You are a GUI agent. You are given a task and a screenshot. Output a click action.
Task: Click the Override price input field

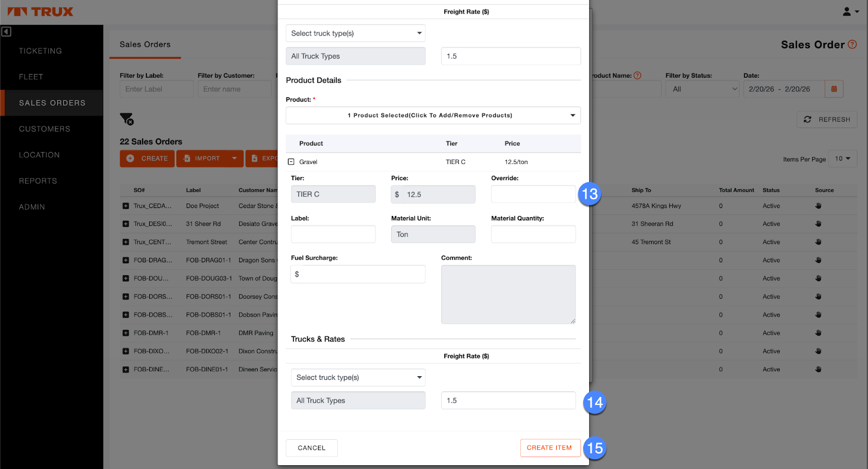click(533, 194)
